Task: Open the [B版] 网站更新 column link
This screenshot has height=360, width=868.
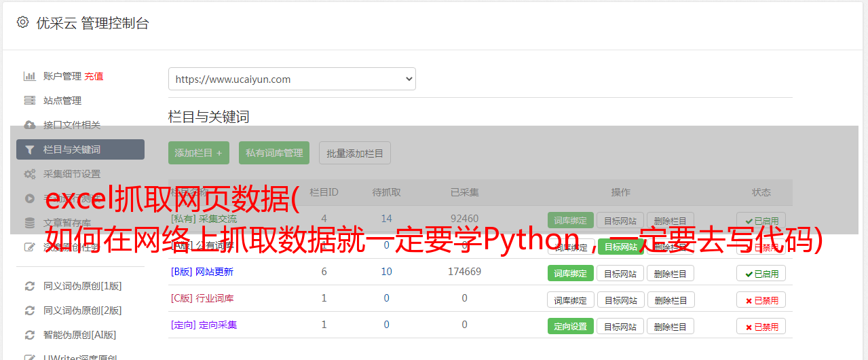Action: [x=202, y=272]
